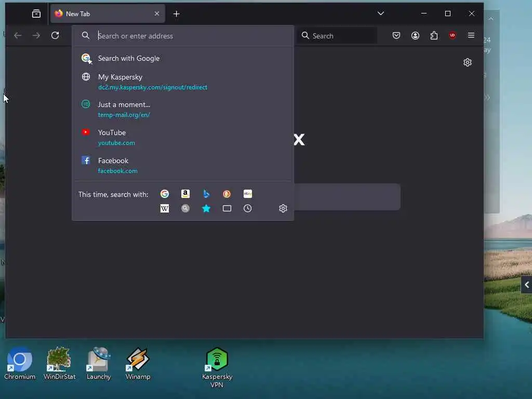Search this time with Wikipedia
The height and width of the screenshot is (399, 532).
click(165, 208)
